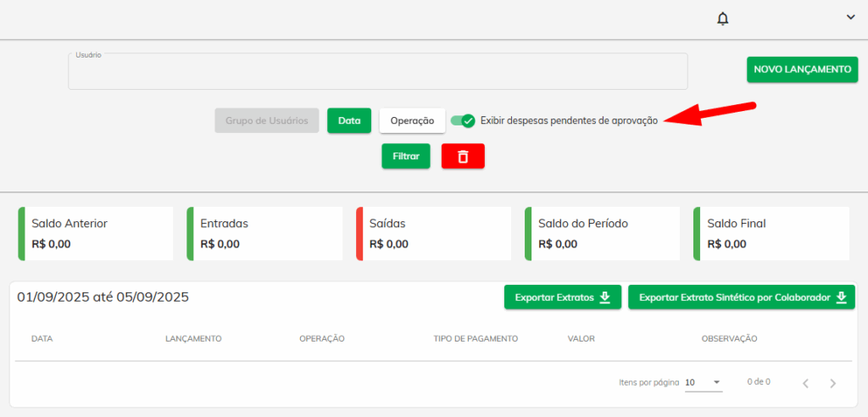The width and height of the screenshot is (868, 417).
Task: Click inside the Usuário input field
Action: 377,72
